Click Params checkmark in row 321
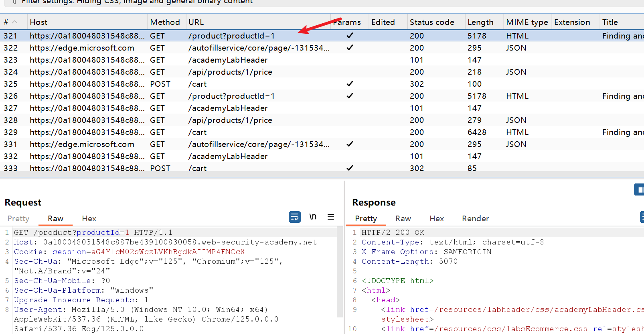The width and height of the screenshot is (644, 334). (x=350, y=35)
